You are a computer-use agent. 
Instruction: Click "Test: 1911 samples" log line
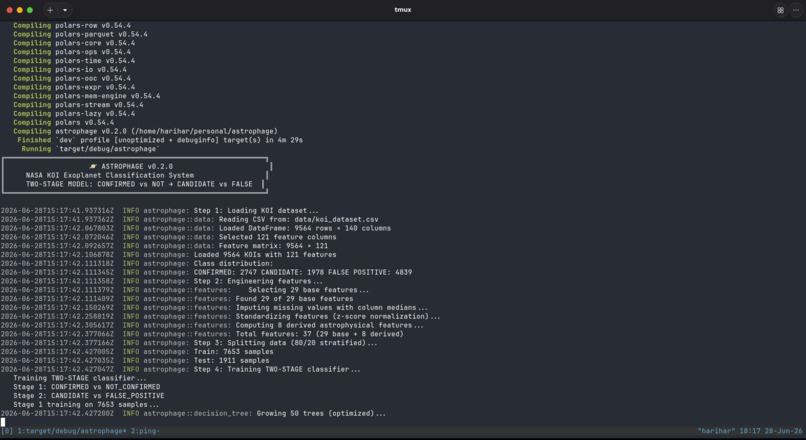[231, 360]
